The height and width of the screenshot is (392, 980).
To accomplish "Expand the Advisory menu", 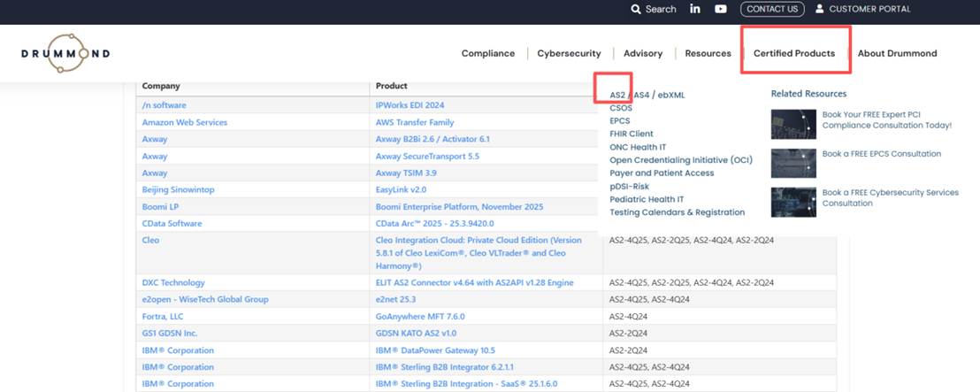I will coord(642,53).
